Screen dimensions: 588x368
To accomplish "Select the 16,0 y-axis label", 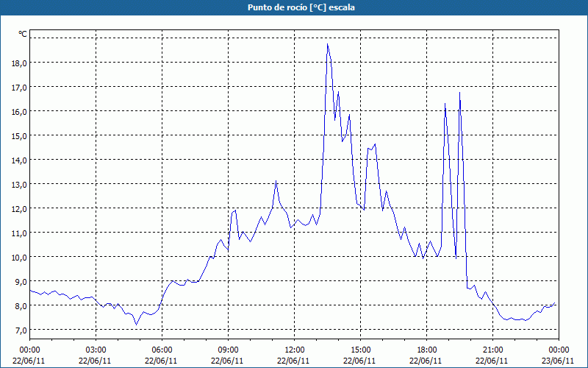I will tap(19, 112).
